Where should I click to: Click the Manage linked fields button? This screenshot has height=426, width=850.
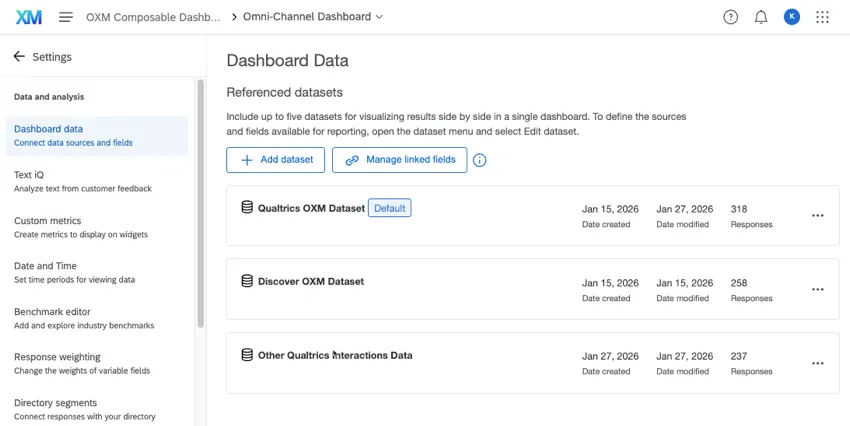399,160
